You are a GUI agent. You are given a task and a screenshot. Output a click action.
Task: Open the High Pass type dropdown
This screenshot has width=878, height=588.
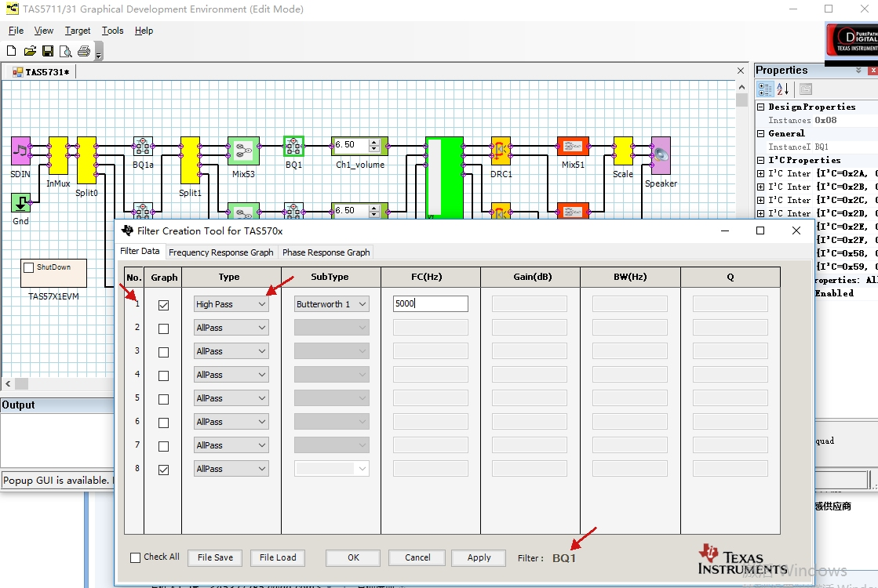231,304
